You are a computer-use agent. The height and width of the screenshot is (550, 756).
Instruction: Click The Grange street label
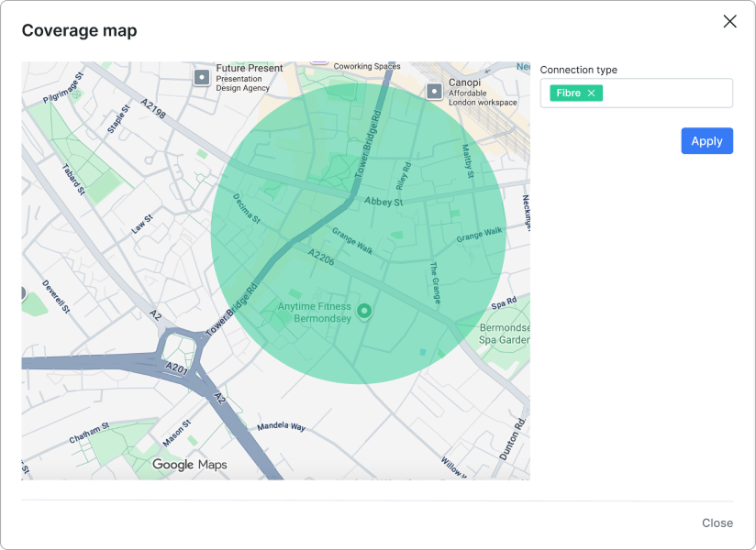pyautogui.click(x=435, y=282)
